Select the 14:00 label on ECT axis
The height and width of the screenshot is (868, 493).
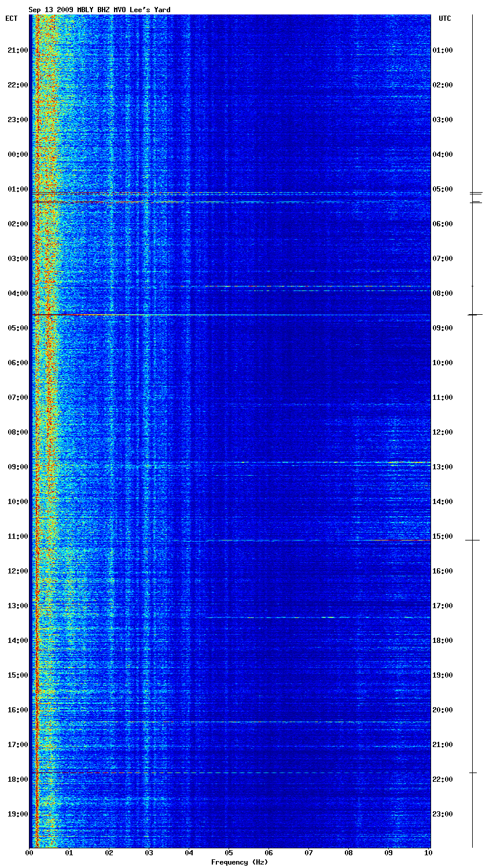tap(17, 641)
